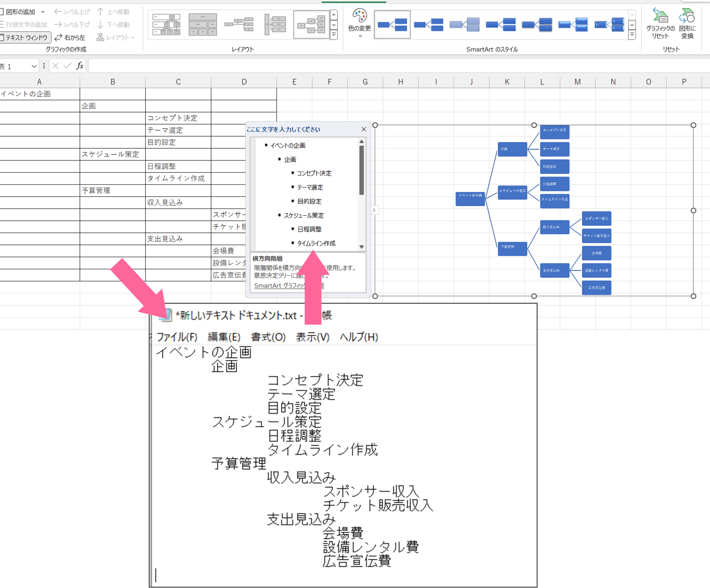Click 上へ移動 (Move Up)
Image resolution: width=710 pixels, height=588 pixels.
pos(113,12)
